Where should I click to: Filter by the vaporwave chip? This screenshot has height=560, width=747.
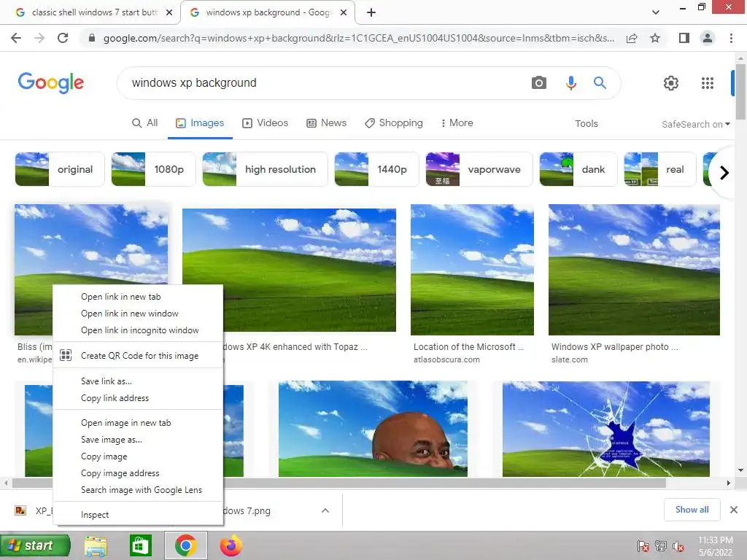tap(479, 169)
